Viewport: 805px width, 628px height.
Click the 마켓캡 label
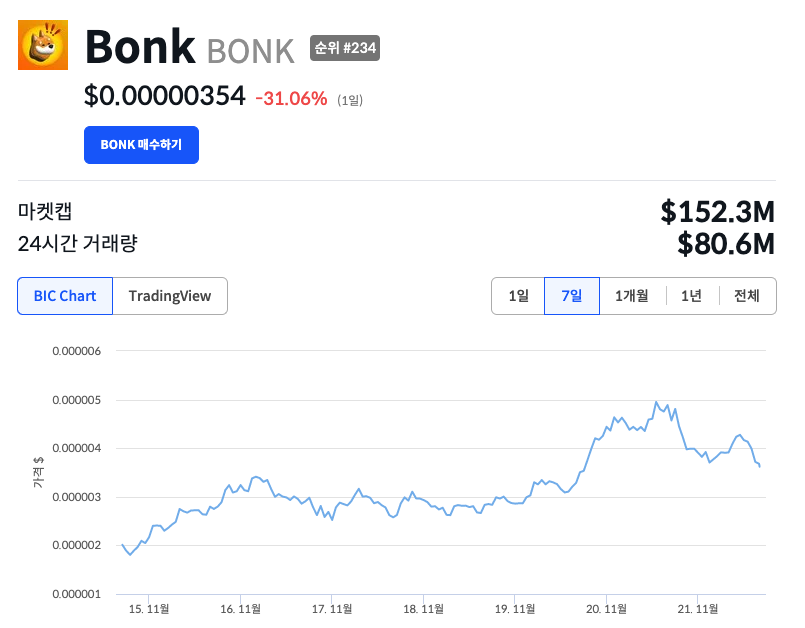pos(45,211)
